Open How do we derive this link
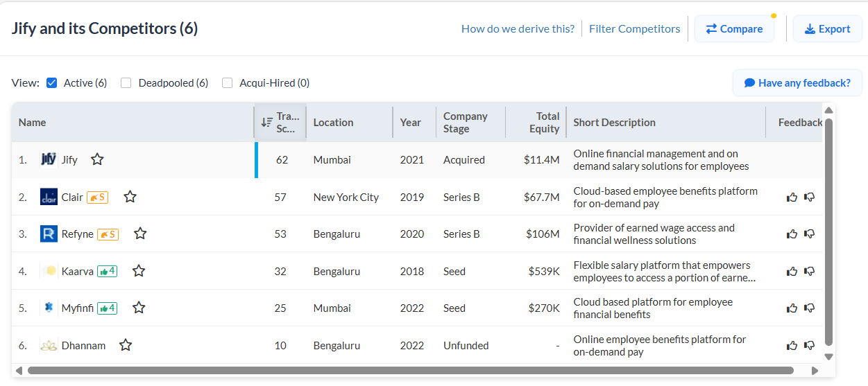 point(518,28)
